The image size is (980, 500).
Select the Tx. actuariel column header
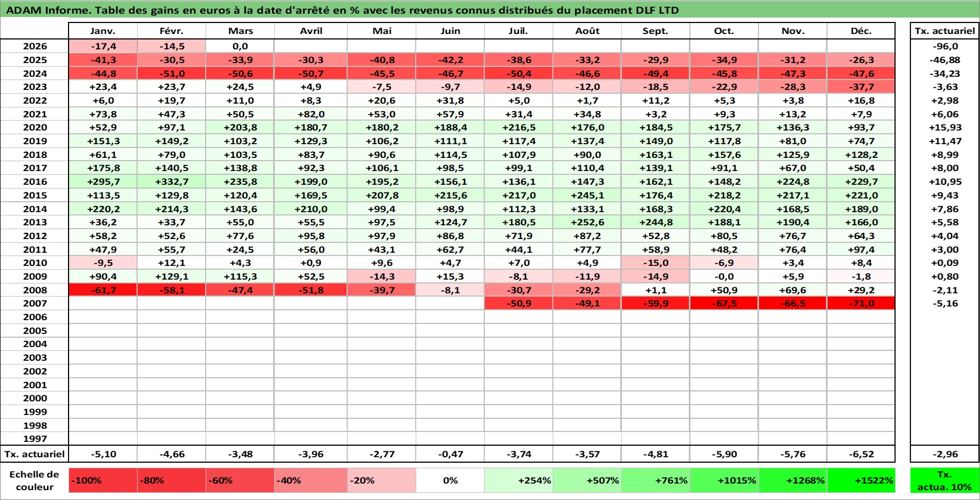point(945,31)
